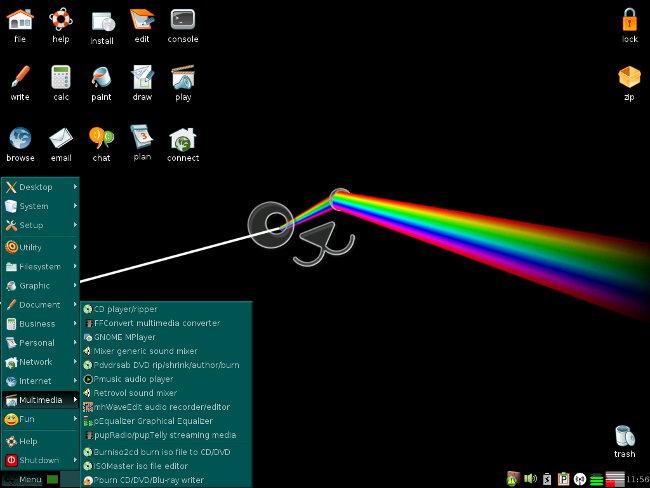Open the Network menu category

click(x=41, y=362)
